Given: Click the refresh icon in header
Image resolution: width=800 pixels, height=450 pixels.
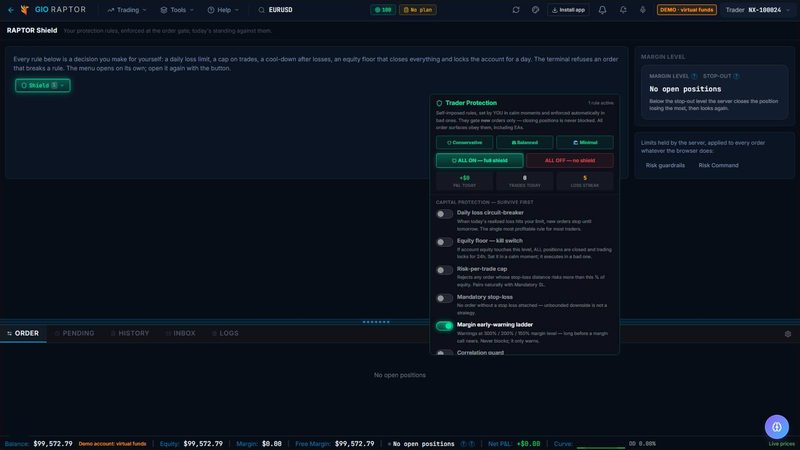Looking at the screenshot, I should click(x=516, y=10).
